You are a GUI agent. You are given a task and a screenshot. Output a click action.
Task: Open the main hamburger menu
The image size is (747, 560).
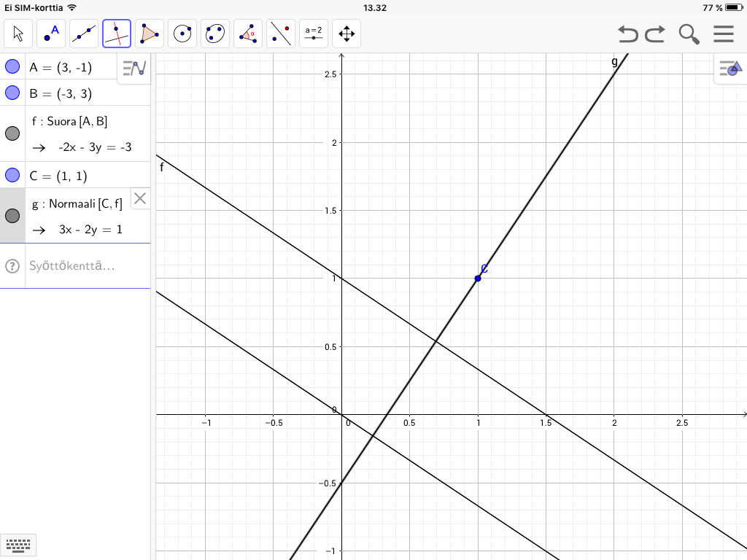[x=723, y=34]
